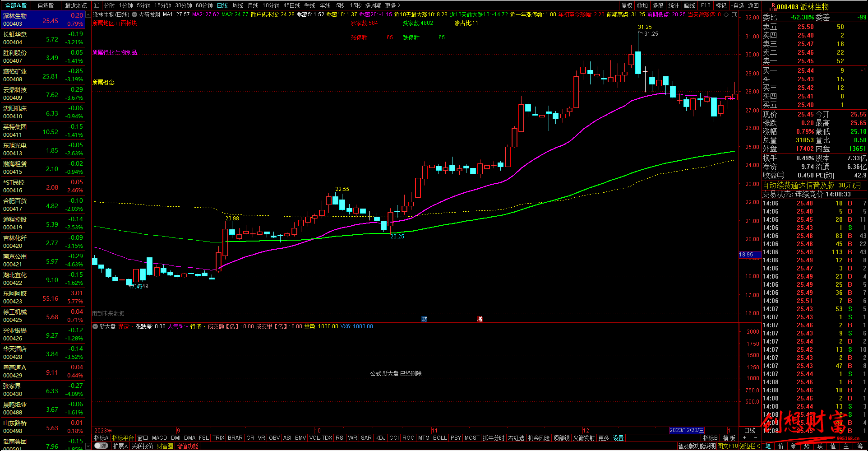Select 长虹华意 000404 in the stock list
The height and width of the screenshot is (451, 868).
point(43,38)
